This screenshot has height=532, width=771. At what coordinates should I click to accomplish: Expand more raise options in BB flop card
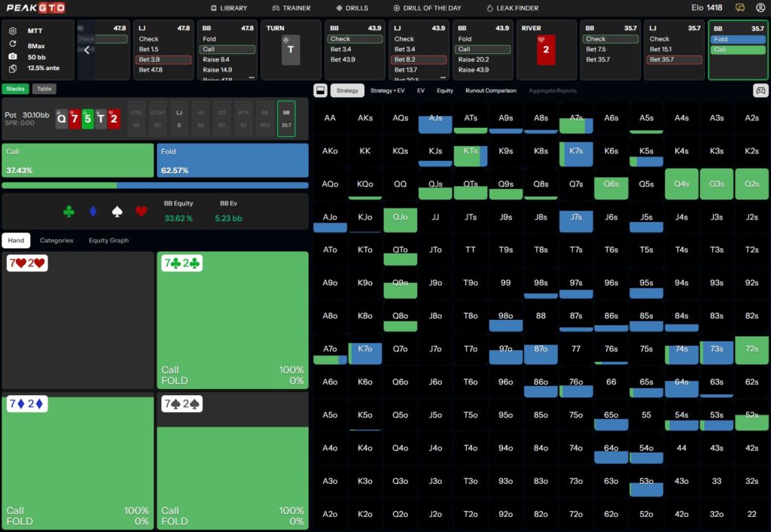252,77
